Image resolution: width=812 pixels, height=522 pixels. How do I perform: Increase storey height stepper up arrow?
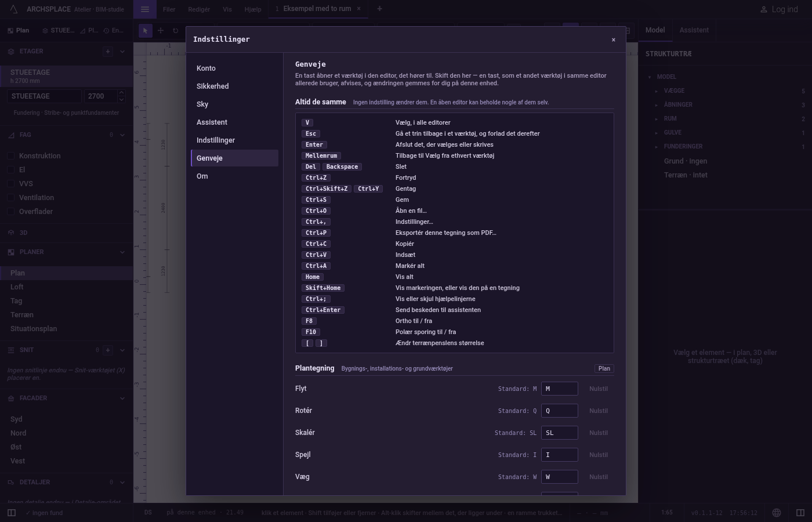pos(121,93)
